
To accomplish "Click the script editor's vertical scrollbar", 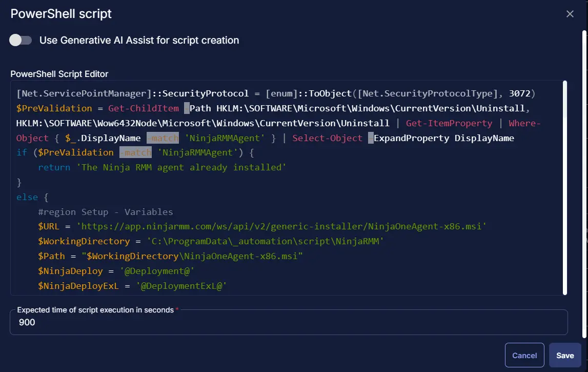I will tap(565, 188).
